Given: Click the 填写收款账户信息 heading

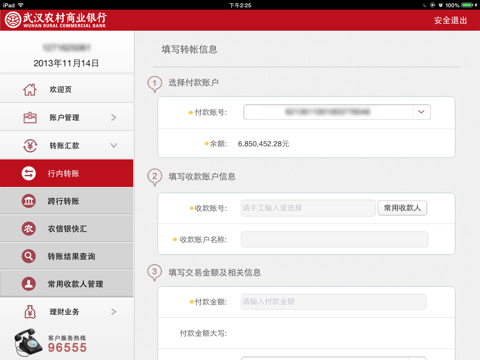Looking at the screenshot, I should [202, 176].
